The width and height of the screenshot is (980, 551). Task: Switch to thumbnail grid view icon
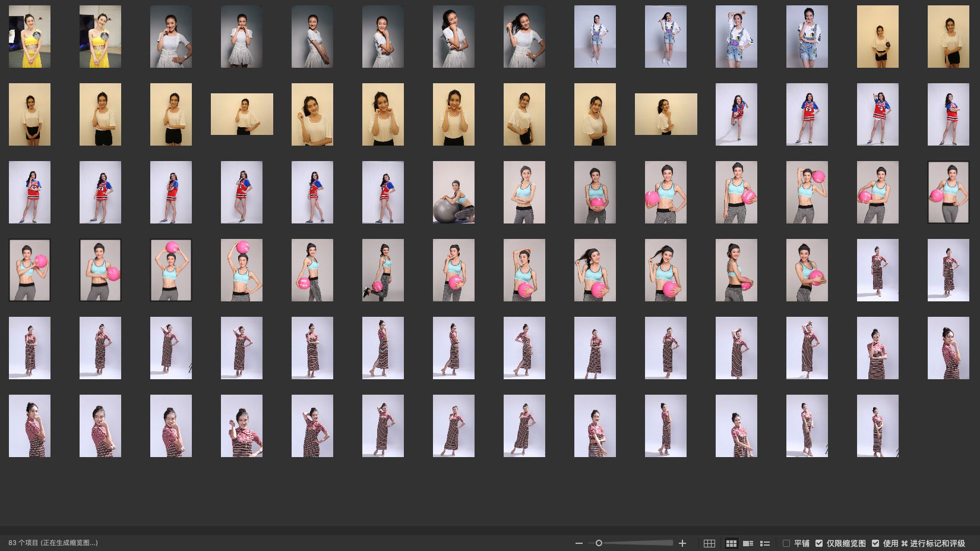pos(731,543)
